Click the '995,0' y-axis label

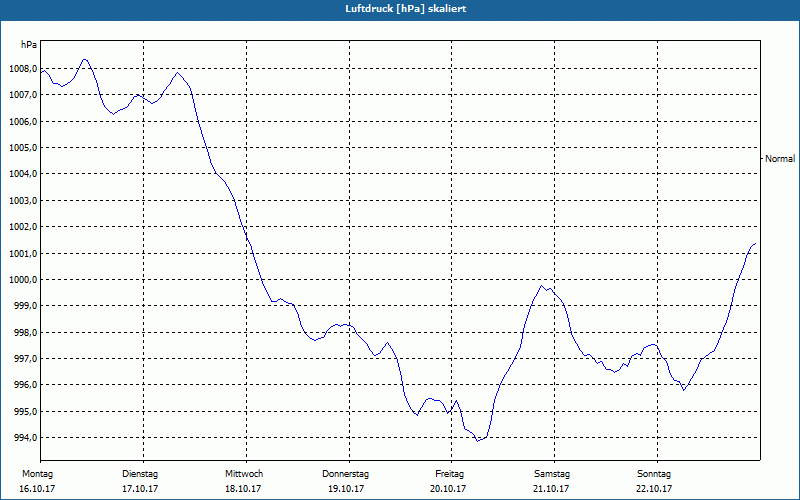26,412
